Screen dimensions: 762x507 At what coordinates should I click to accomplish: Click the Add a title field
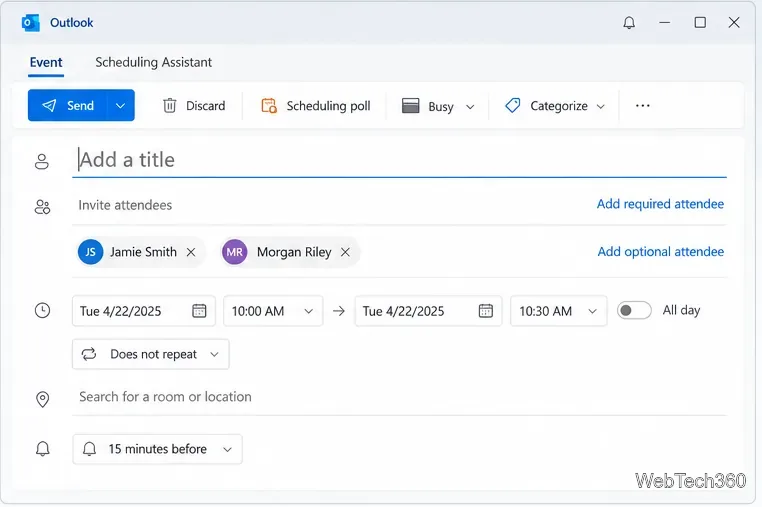pos(399,160)
